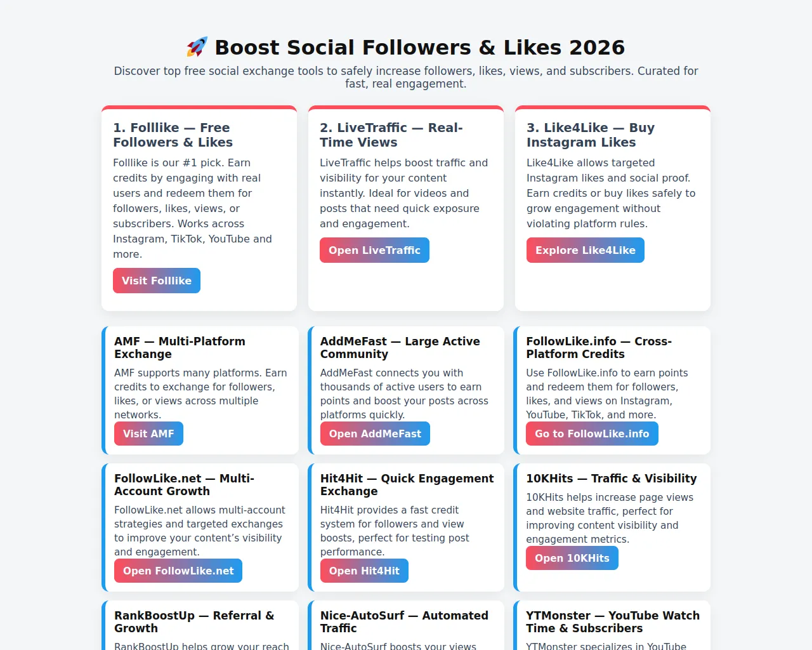The width and height of the screenshot is (812, 650).
Task: Click the AMF — Multi-Platform Exchange title
Action: click(180, 347)
